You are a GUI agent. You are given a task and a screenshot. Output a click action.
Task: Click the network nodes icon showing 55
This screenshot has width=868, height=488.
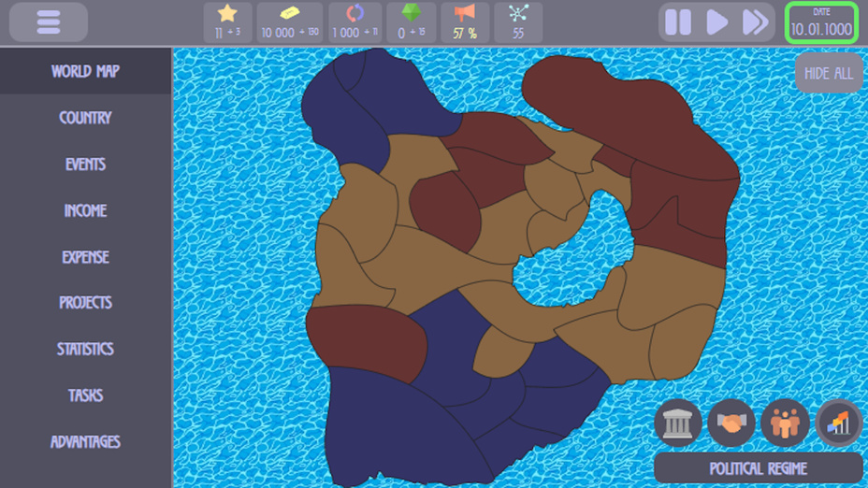[x=518, y=22]
